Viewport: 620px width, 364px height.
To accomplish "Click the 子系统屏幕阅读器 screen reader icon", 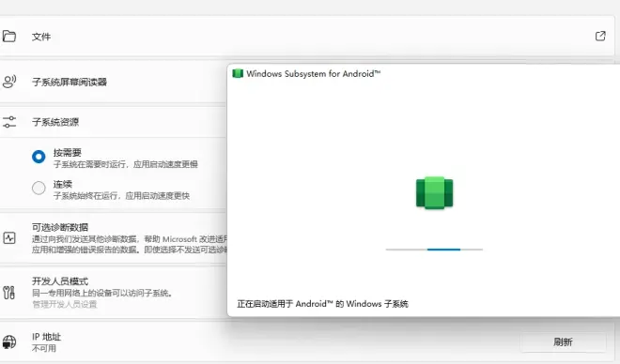I will [x=9, y=82].
